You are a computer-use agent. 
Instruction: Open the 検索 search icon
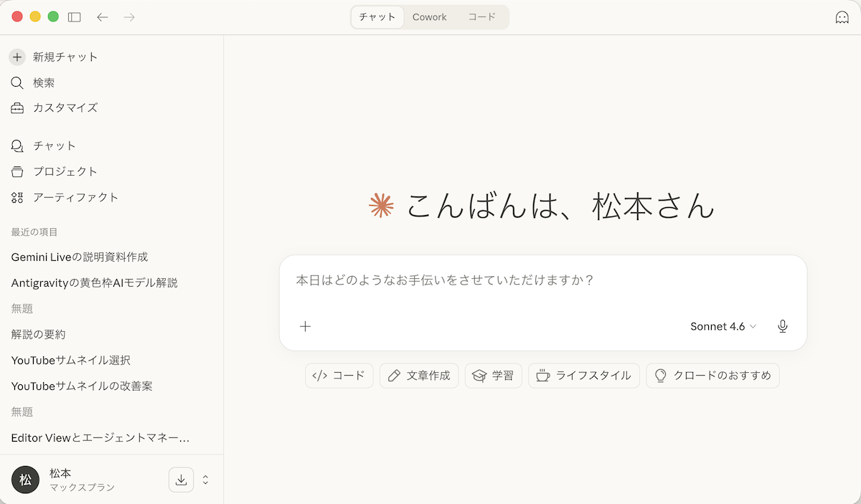[x=17, y=82]
